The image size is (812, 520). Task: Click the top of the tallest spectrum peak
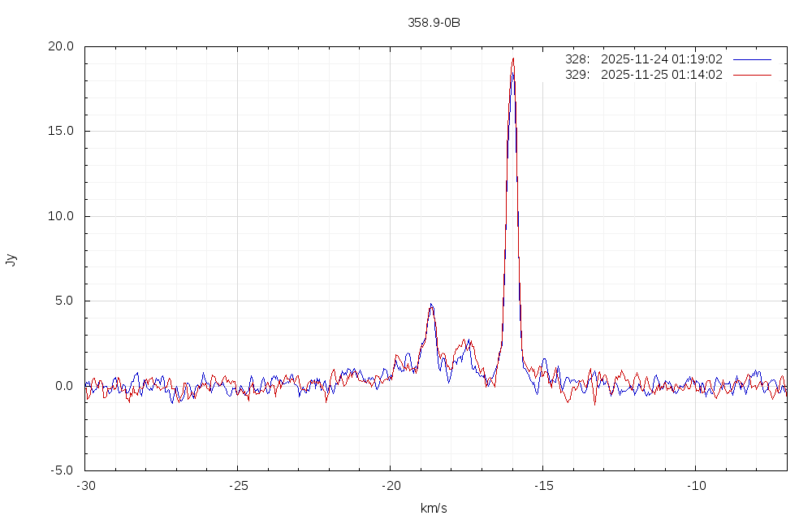click(x=512, y=59)
